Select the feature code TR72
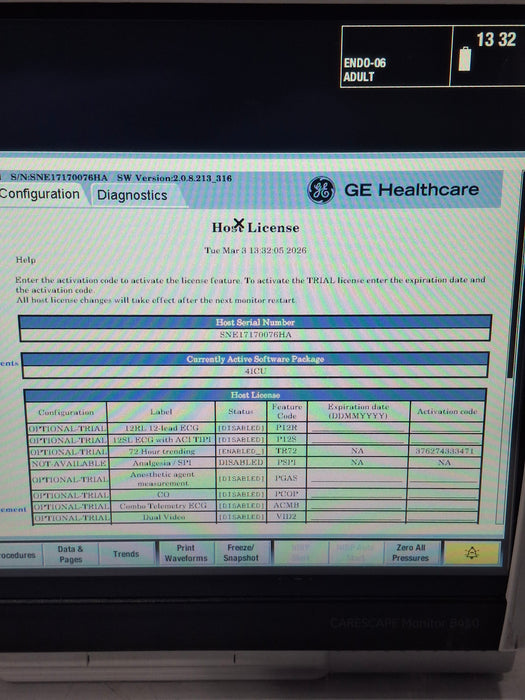525x700 pixels. pos(286,451)
